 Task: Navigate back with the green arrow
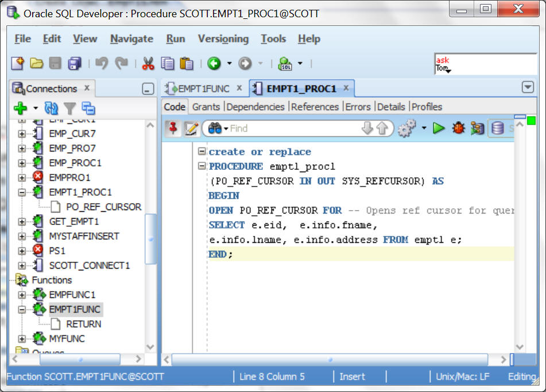tap(214, 63)
